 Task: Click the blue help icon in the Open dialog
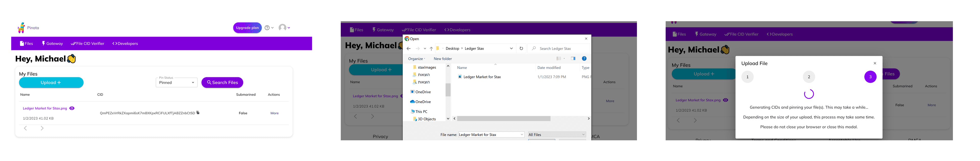coord(584,59)
